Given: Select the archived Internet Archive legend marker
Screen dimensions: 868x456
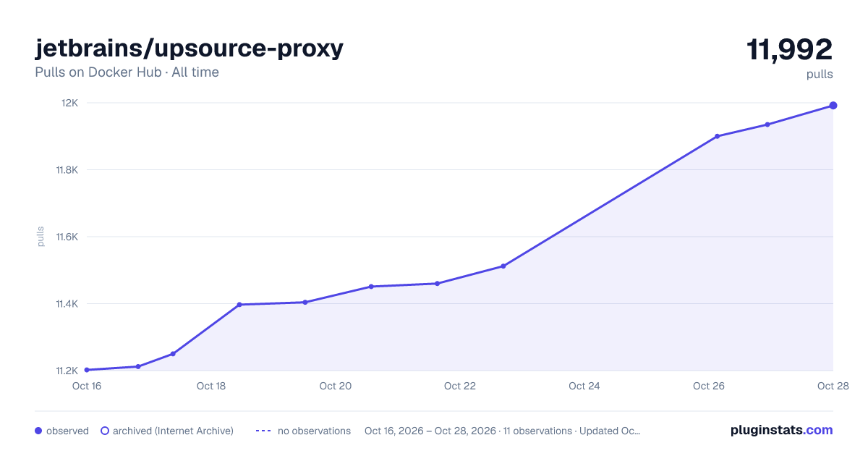Looking at the screenshot, I should pos(105,431).
